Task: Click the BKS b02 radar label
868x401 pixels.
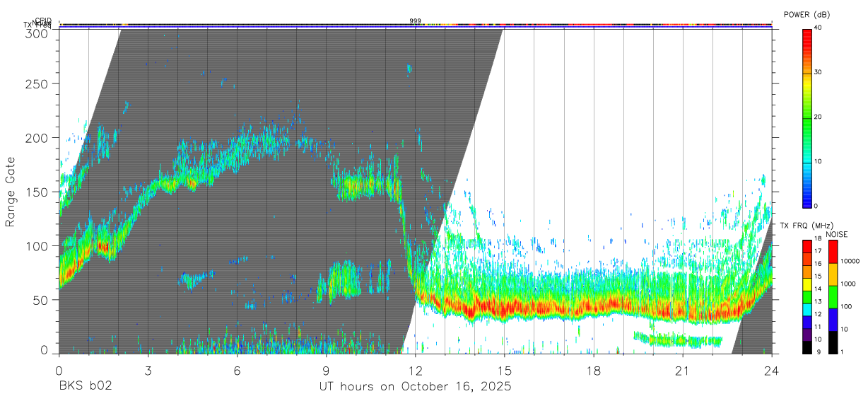Action: 85,386
